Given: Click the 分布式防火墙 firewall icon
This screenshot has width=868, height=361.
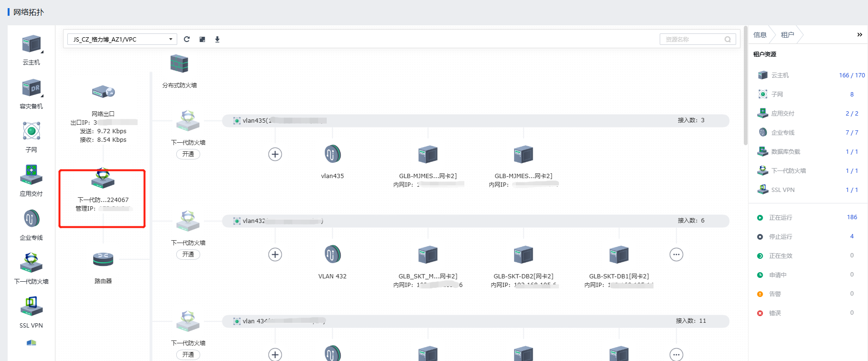Looking at the screenshot, I should point(179,64).
